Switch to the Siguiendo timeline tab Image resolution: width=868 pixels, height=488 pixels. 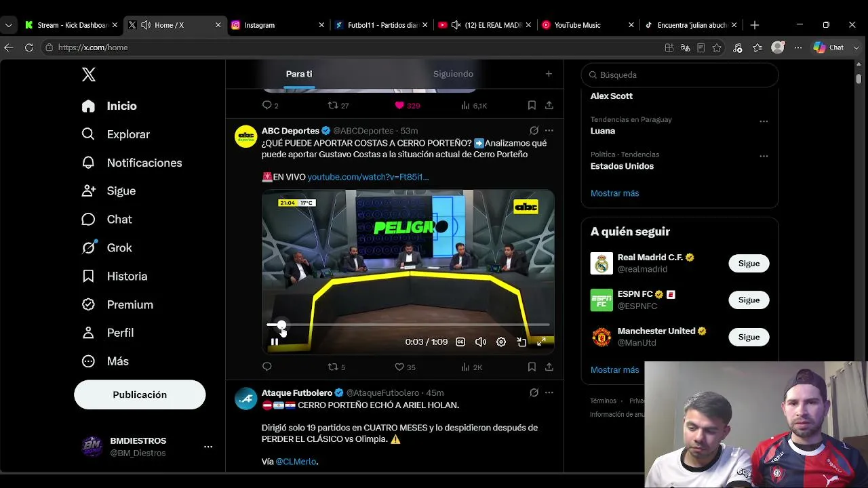(x=453, y=74)
